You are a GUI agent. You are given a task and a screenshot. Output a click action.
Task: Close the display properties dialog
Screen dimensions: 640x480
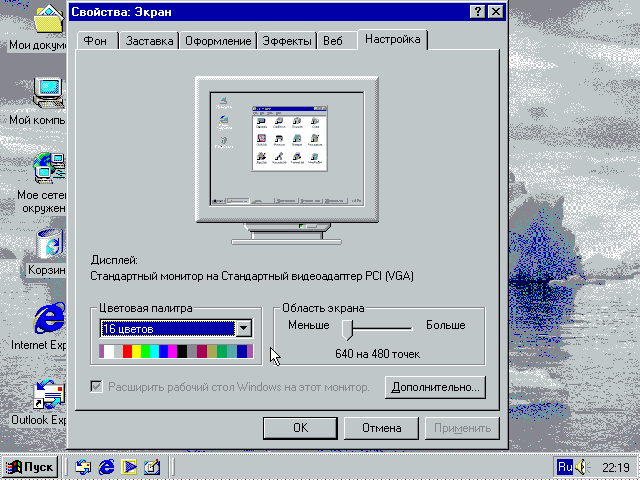[496, 11]
